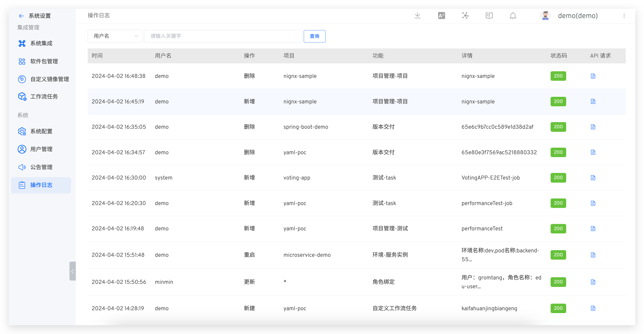Expand the 用户名 filter dropdown
This screenshot has width=644, height=334.
coord(115,36)
